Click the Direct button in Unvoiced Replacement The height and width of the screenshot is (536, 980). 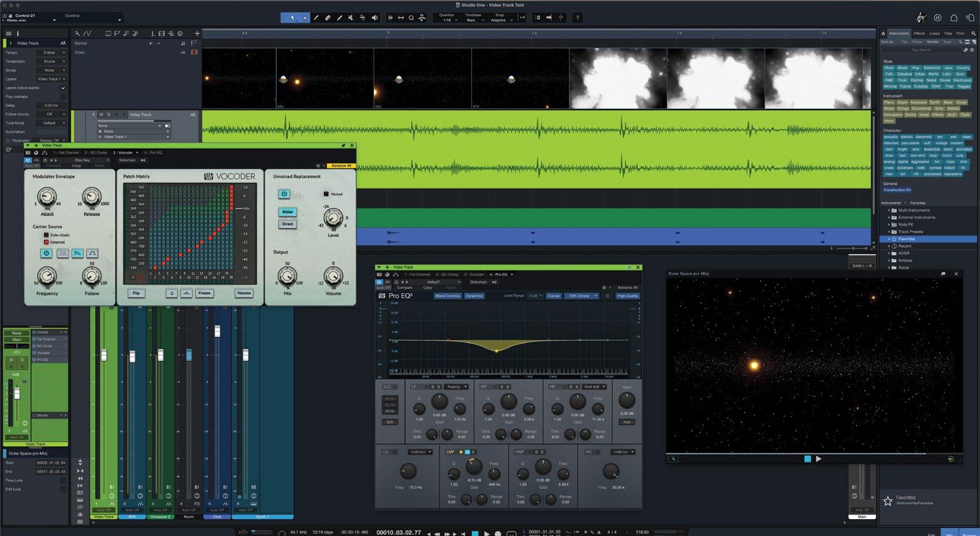287,224
